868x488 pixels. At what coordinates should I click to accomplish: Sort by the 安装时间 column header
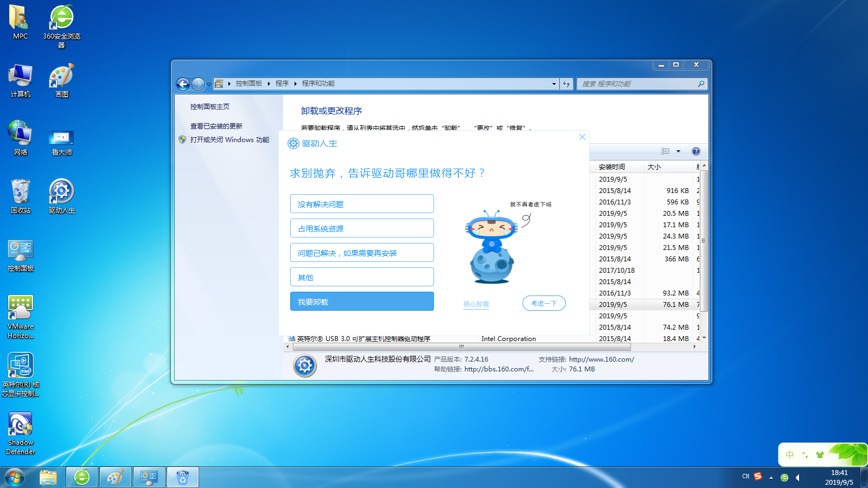(x=620, y=167)
